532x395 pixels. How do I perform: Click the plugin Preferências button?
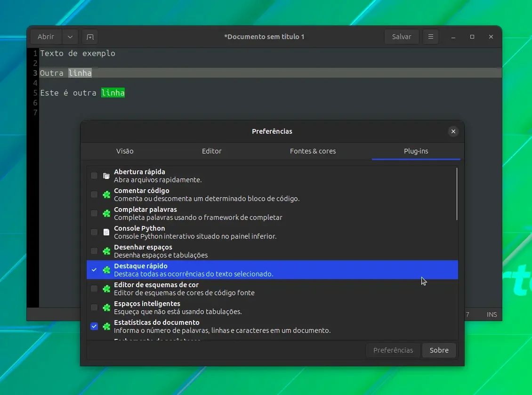tap(393, 350)
